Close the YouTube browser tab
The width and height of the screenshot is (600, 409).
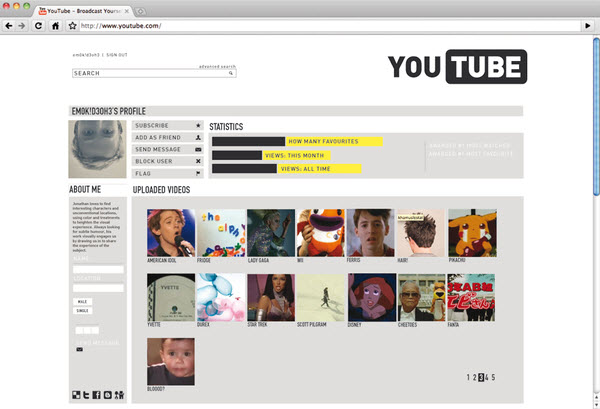(x=127, y=11)
